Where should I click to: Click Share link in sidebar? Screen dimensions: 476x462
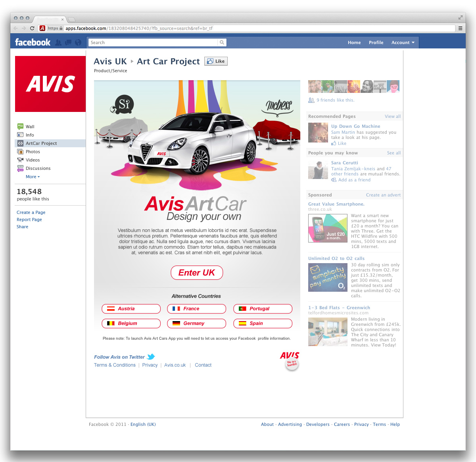(22, 227)
